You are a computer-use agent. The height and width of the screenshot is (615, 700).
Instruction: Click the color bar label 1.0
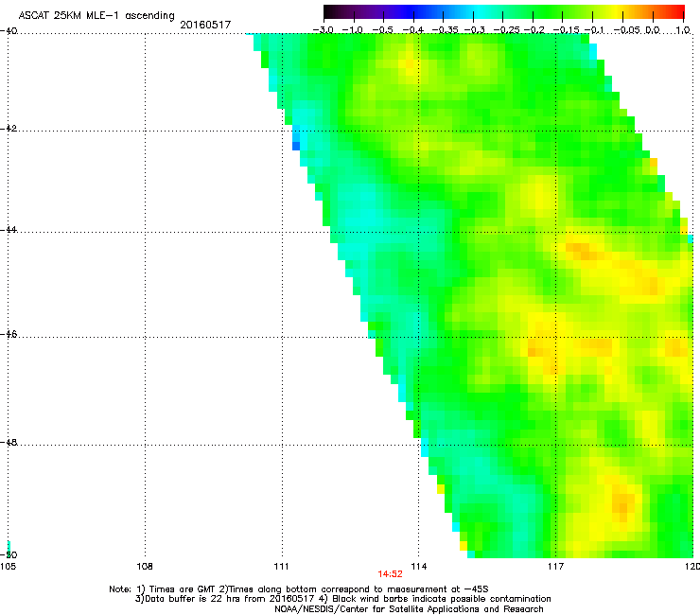tap(683, 30)
